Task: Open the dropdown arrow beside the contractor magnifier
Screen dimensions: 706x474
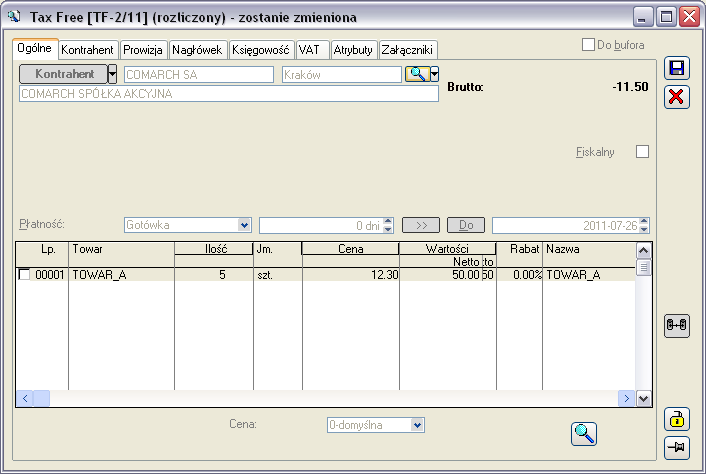Action: (434, 74)
